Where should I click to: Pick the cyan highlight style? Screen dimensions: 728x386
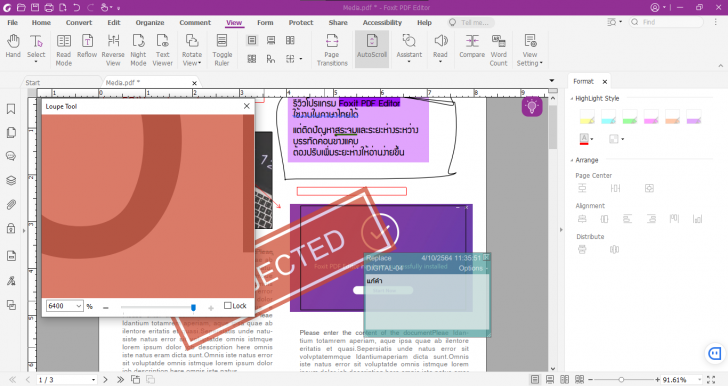pos(608,117)
